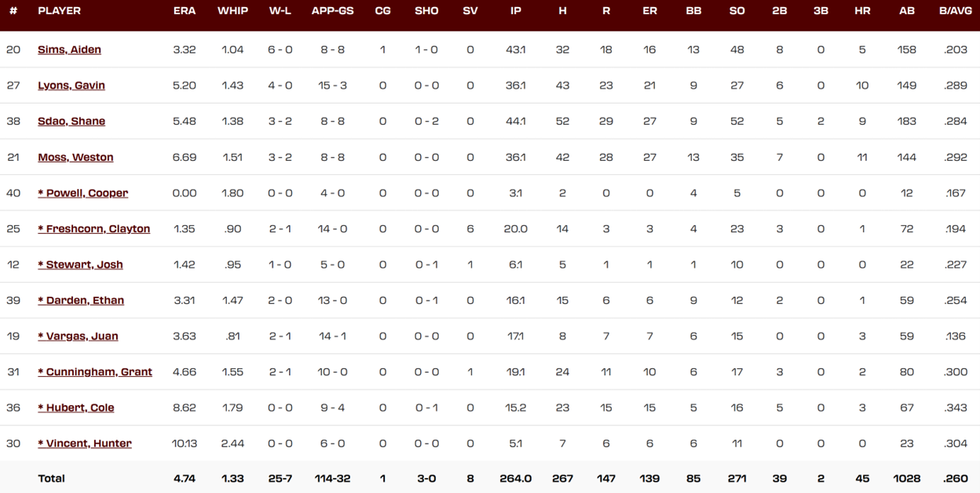
Task: Sort by SO strikeouts header
Action: point(737,11)
